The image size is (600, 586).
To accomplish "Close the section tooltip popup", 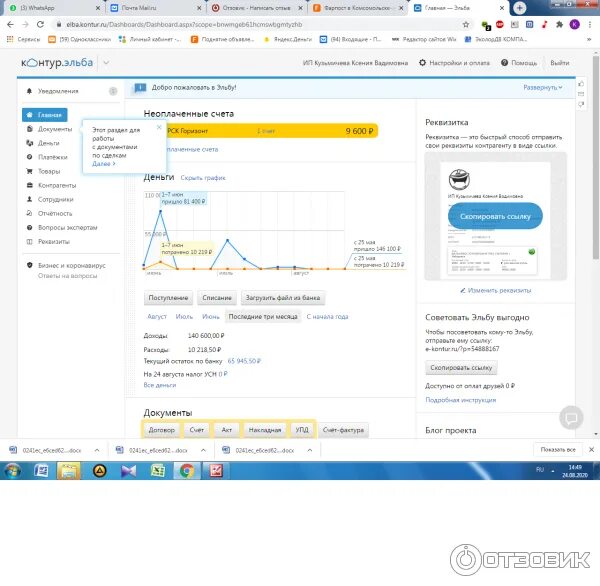I will [x=159, y=127].
